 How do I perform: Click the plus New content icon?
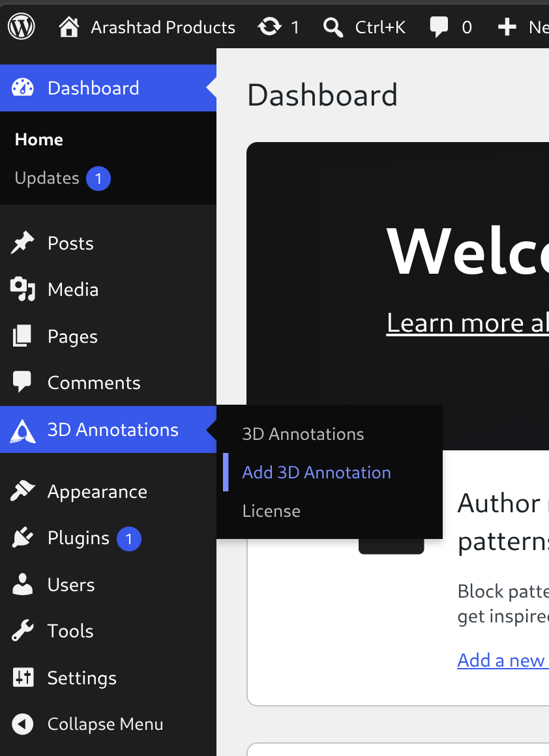coord(507,27)
